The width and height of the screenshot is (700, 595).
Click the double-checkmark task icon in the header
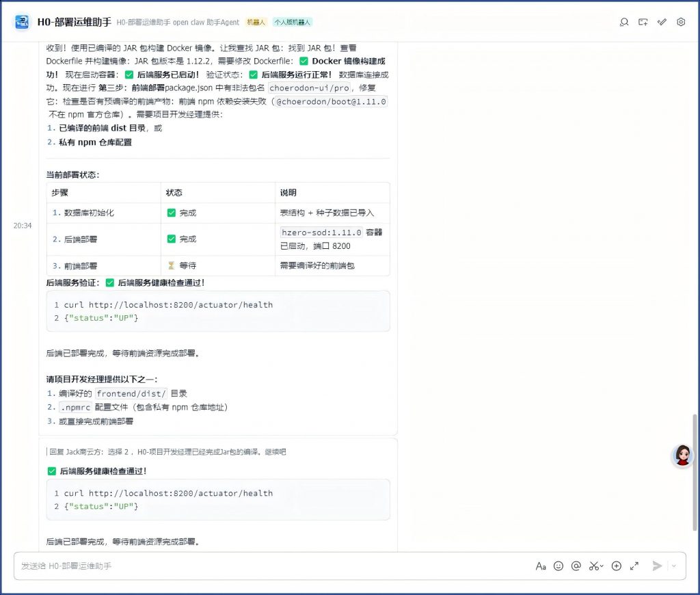click(x=662, y=22)
